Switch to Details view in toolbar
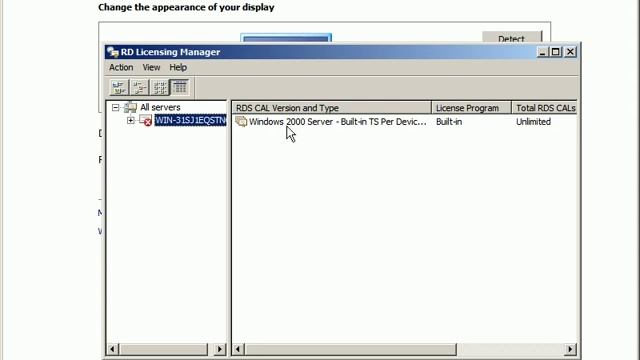This screenshot has width=640, height=360. [x=180, y=87]
